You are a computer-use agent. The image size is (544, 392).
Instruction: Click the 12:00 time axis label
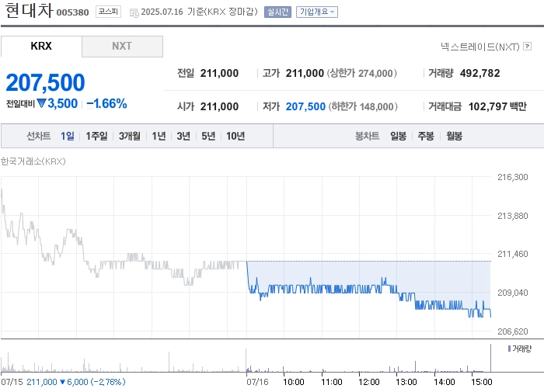[368, 382]
